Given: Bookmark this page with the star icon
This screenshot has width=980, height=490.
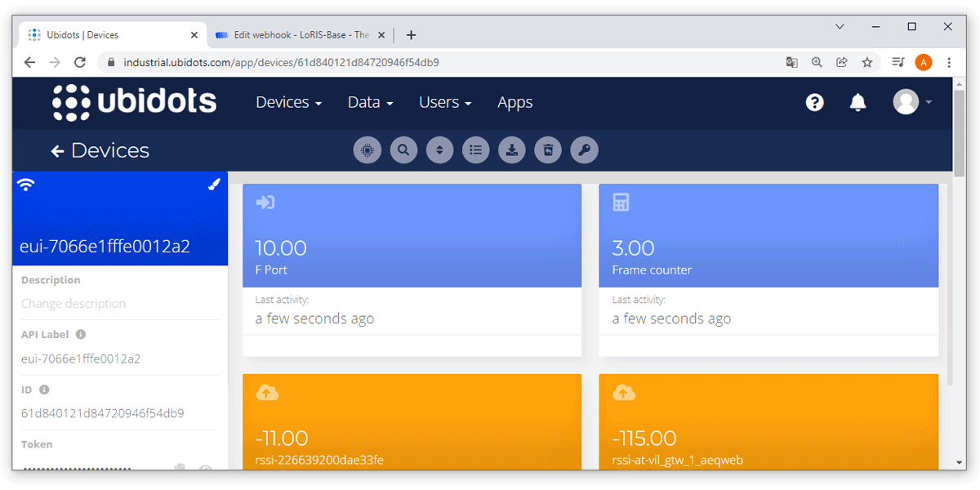Looking at the screenshot, I should click(867, 62).
